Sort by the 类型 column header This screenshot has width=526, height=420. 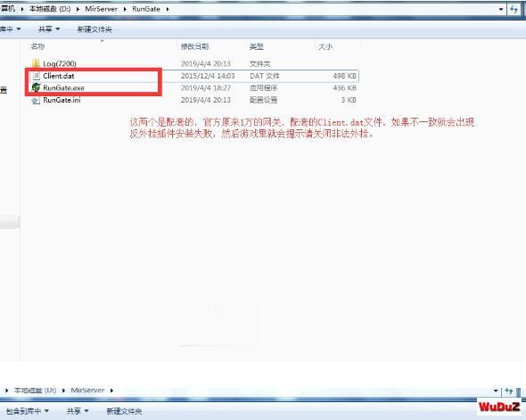pyautogui.click(x=257, y=46)
